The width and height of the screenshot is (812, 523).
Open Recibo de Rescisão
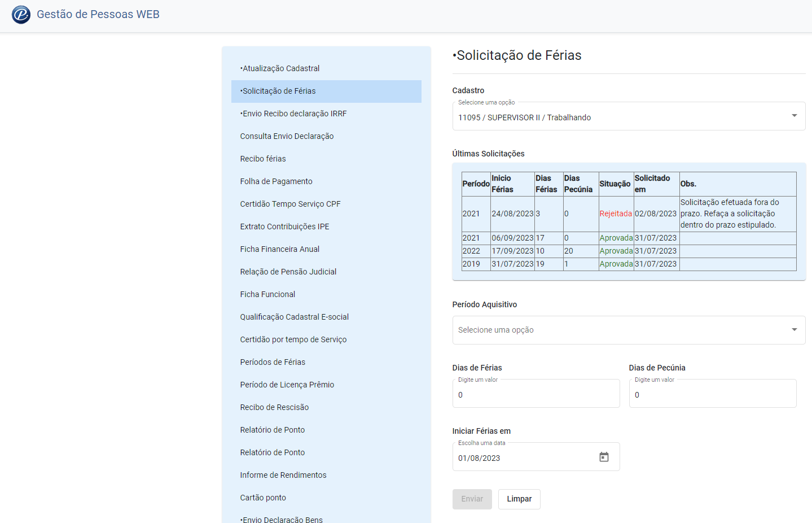pyautogui.click(x=326, y=407)
